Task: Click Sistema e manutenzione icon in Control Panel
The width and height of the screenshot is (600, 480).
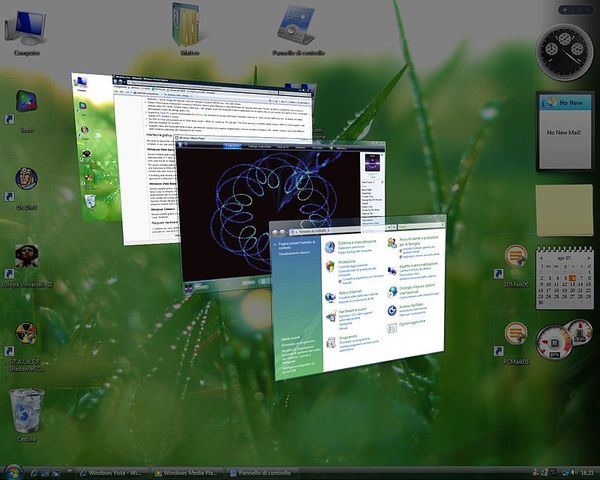Action: click(x=330, y=247)
